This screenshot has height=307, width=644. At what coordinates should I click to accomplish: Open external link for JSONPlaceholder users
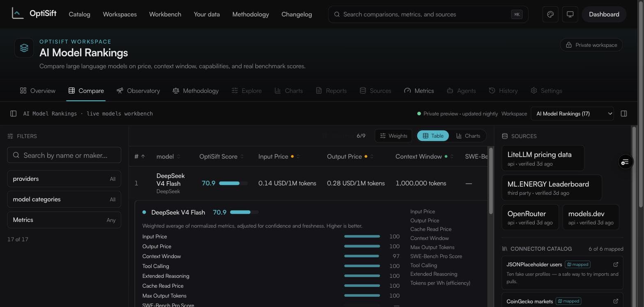tap(616, 264)
